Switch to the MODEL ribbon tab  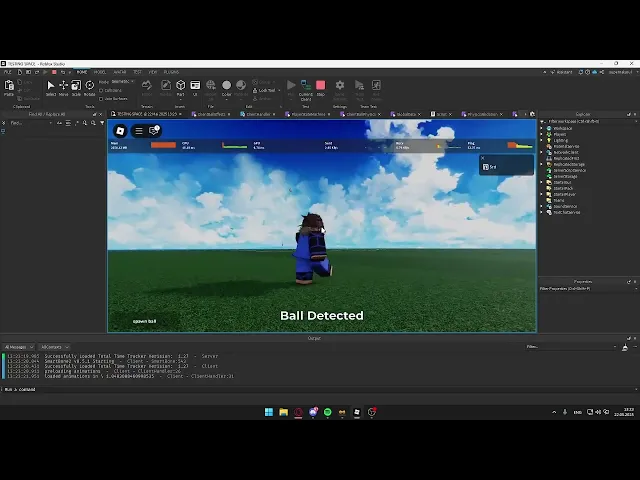tap(100, 72)
